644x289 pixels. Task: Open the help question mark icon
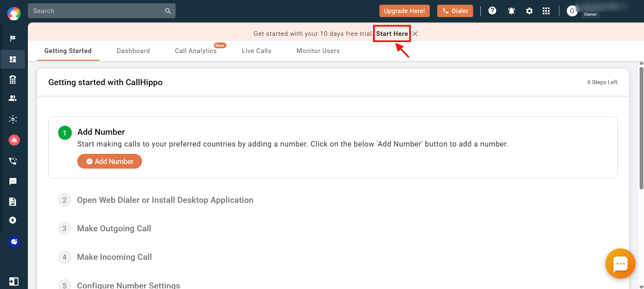coord(492,11)
